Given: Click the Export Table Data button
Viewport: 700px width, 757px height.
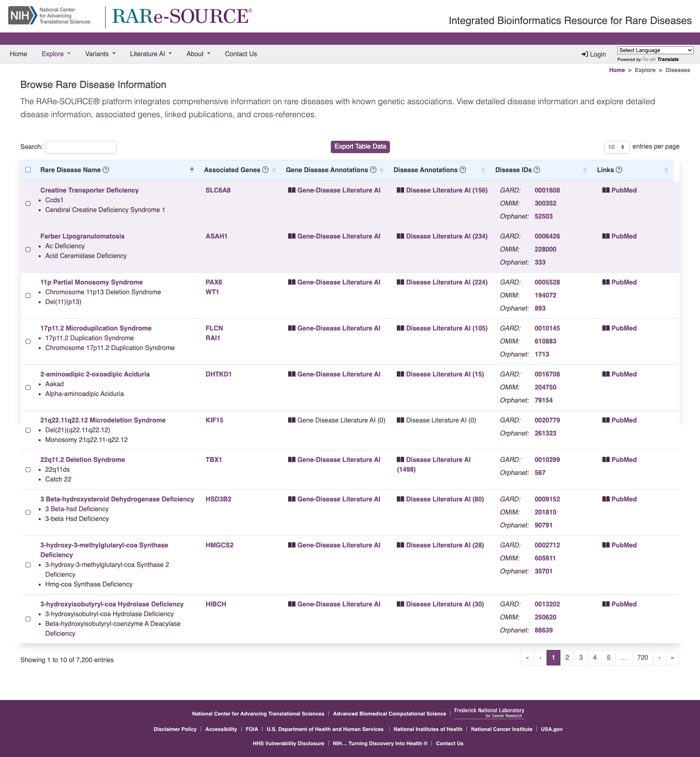Looking at the screenshot, I should (x=360, y=147).
